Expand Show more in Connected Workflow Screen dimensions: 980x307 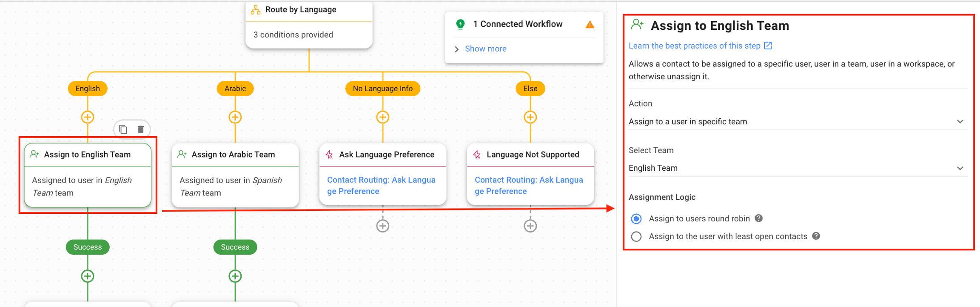[485, 49]
